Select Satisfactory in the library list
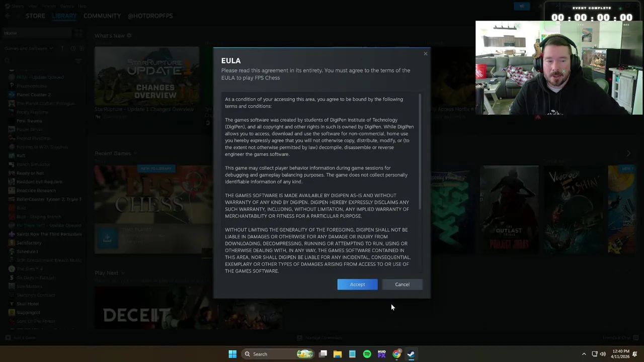Viewport: 644px width, 362px height. pos(29,243)
